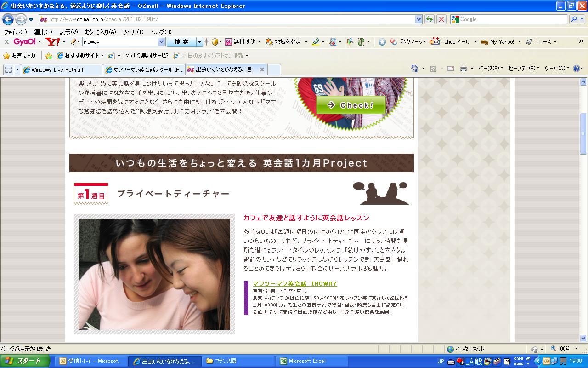Open the ページ(P) dropdown menu

490,69
